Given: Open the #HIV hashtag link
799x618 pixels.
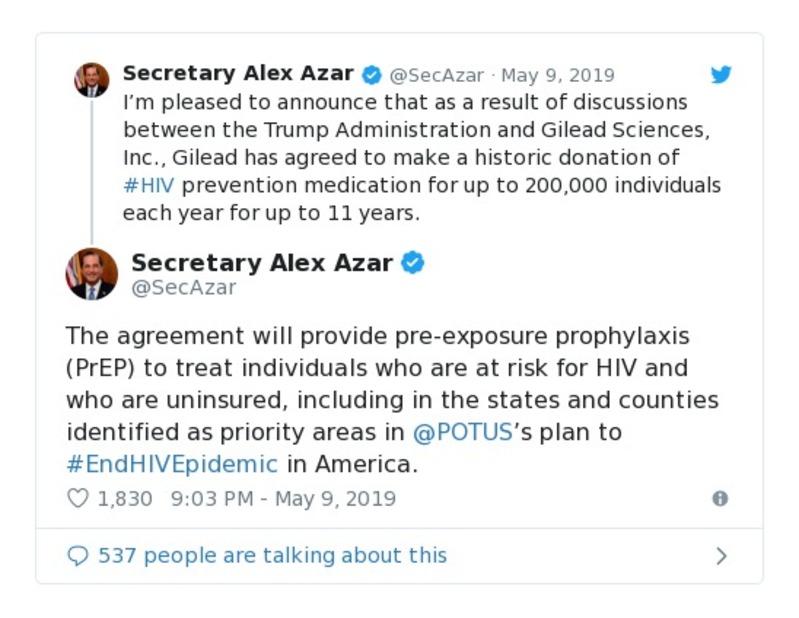Looking at the screenshot, I should [x=148, y=186].
